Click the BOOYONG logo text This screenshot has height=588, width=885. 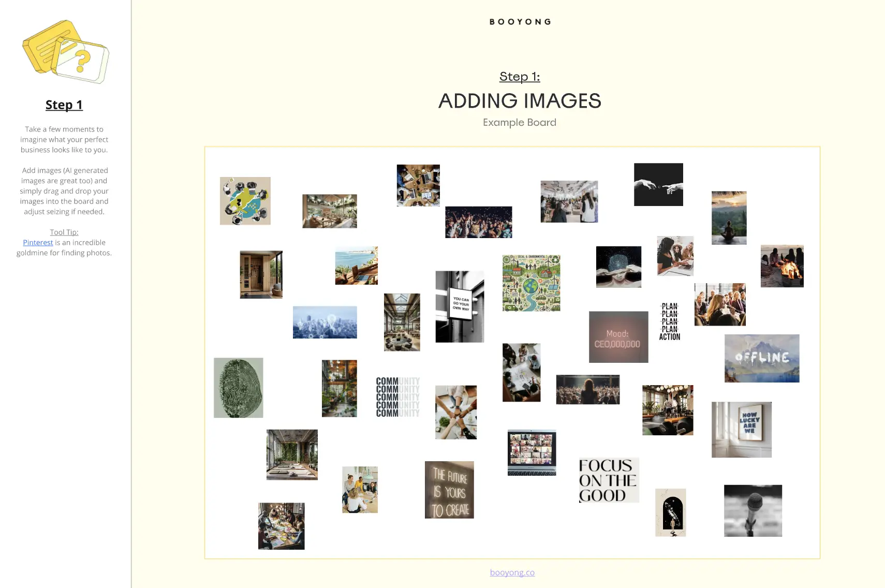click(520, 22)
